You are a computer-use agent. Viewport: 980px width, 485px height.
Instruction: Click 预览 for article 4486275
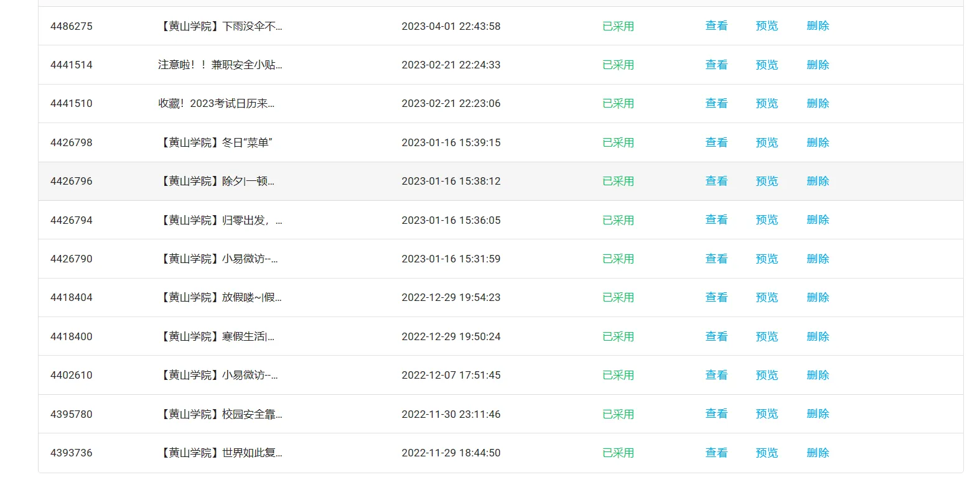click(767, 26)
